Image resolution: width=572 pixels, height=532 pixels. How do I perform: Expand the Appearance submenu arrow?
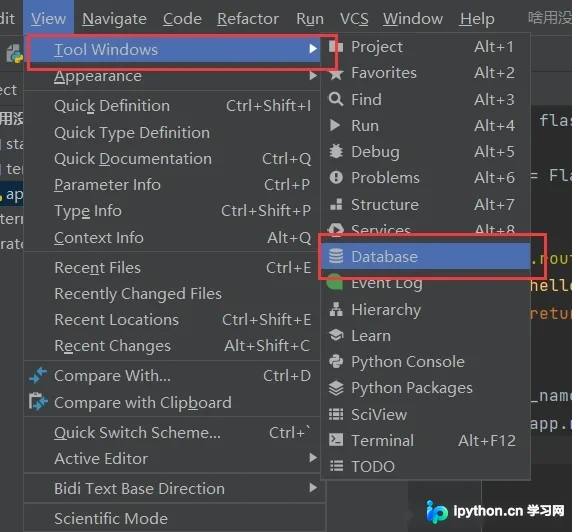coord(313,76)
